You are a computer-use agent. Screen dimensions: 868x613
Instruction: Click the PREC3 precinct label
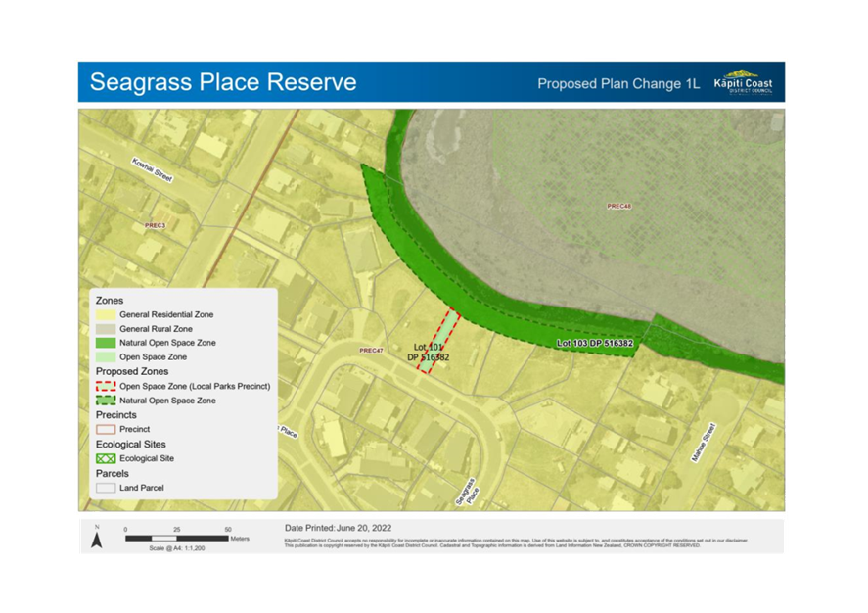(x=155, y=225)
